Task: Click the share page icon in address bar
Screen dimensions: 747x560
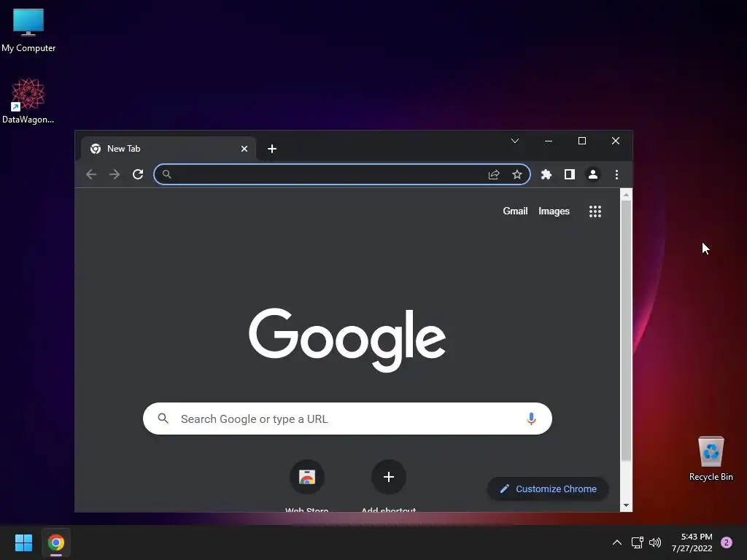Action: [x=494, y=175]
